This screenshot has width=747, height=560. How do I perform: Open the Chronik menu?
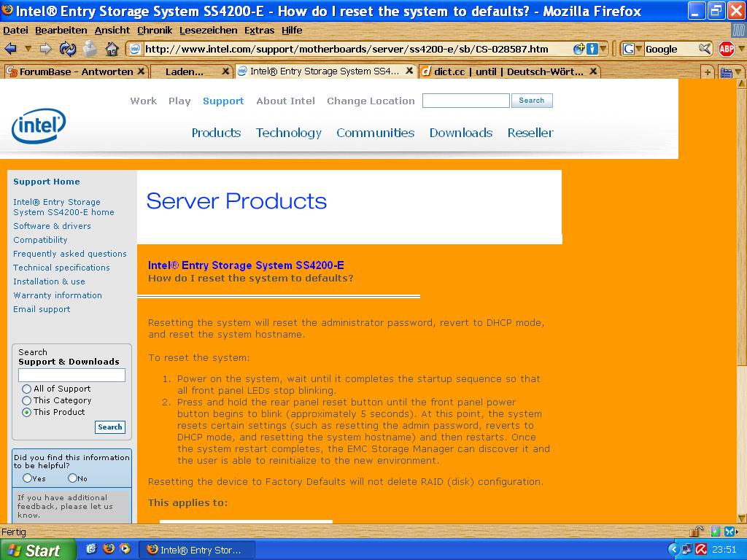point(155,31)
